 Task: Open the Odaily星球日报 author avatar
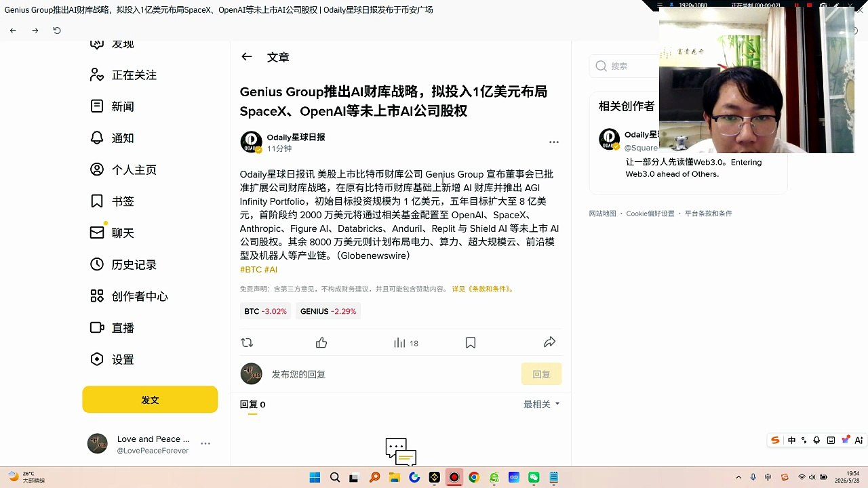coord(251,142)
